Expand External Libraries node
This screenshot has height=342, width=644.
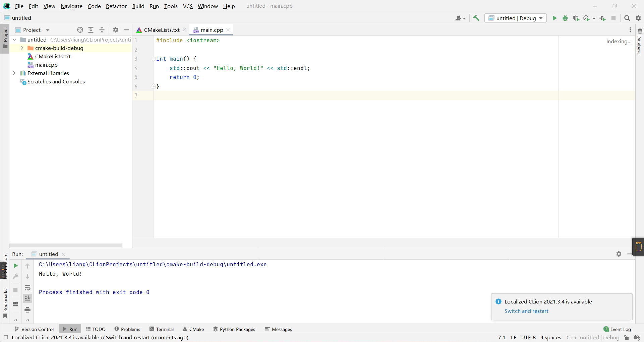point(14,73)
